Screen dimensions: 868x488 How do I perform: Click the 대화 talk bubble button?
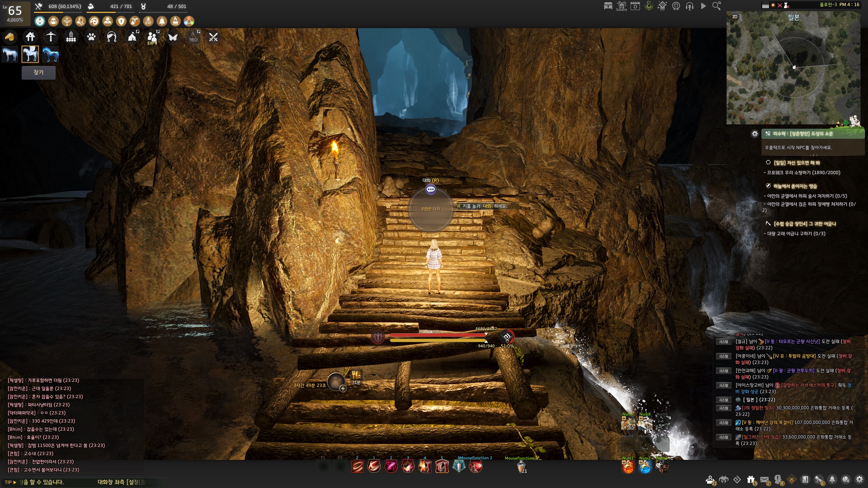pos(431,189)
